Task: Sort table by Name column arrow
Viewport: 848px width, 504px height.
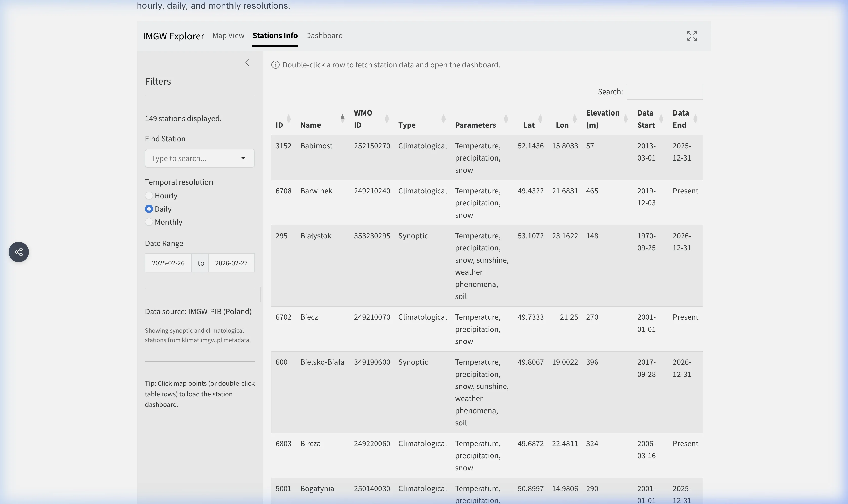Action: click(x=342, y=119)
